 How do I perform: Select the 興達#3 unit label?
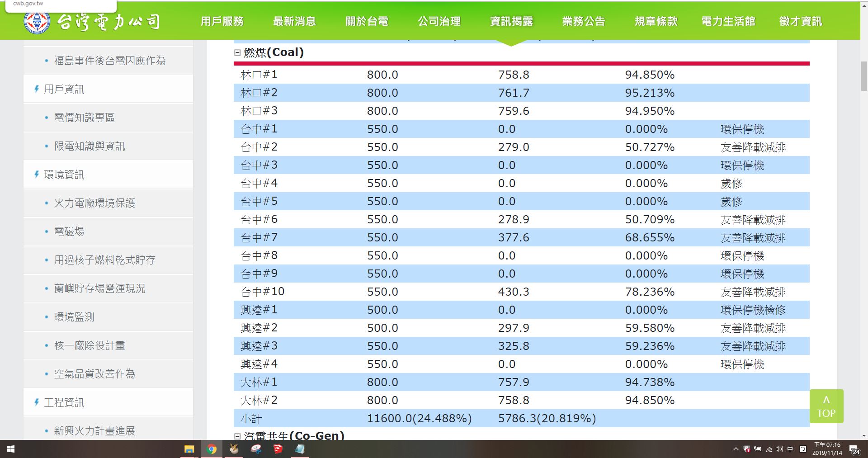click(259, 346)
